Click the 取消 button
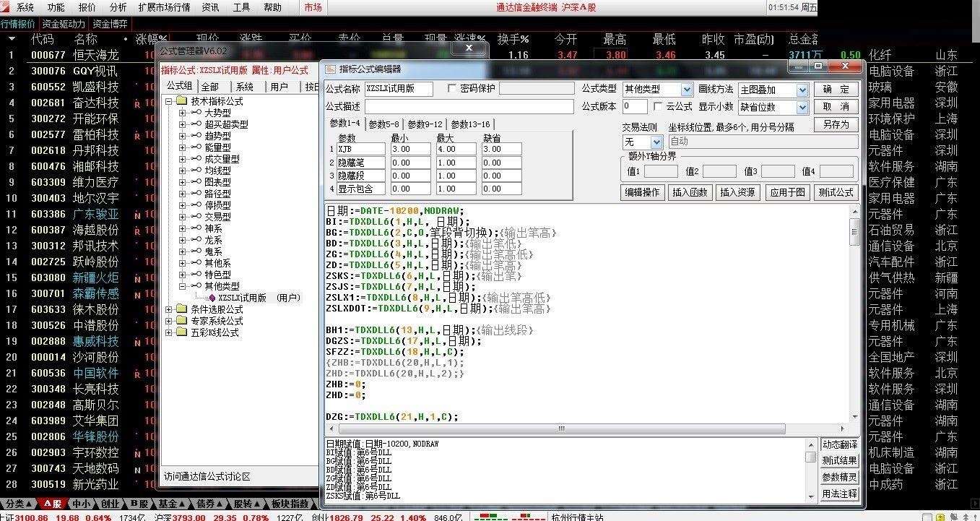 point(836,107)
